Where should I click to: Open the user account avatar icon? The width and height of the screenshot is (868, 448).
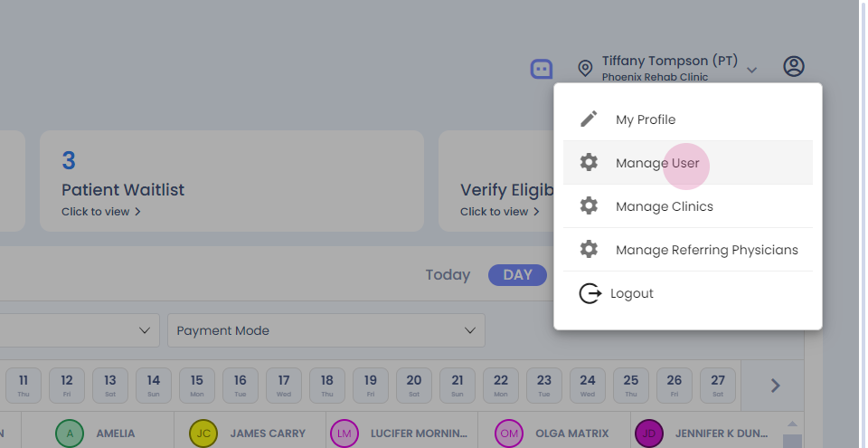point(793,66)
